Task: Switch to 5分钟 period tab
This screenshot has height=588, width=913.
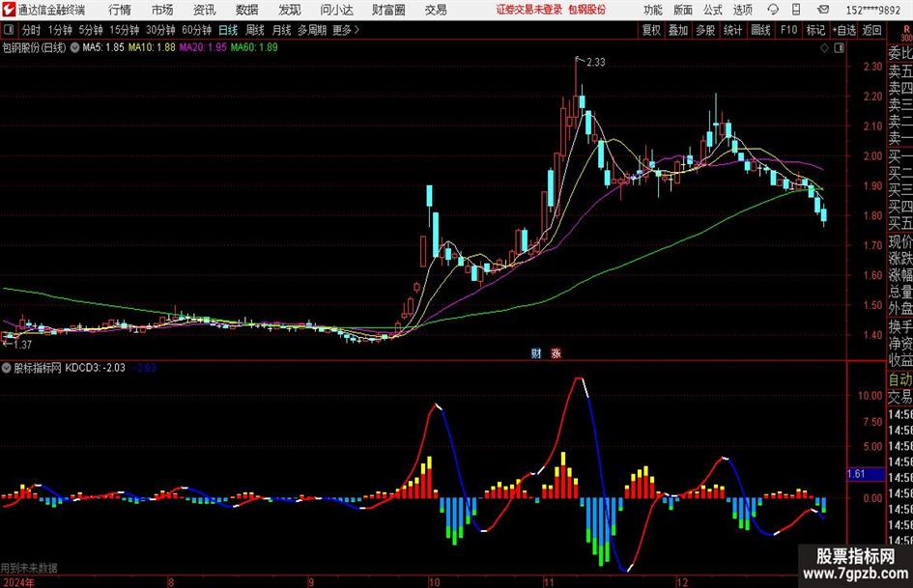Action: (x=90, y=30)
